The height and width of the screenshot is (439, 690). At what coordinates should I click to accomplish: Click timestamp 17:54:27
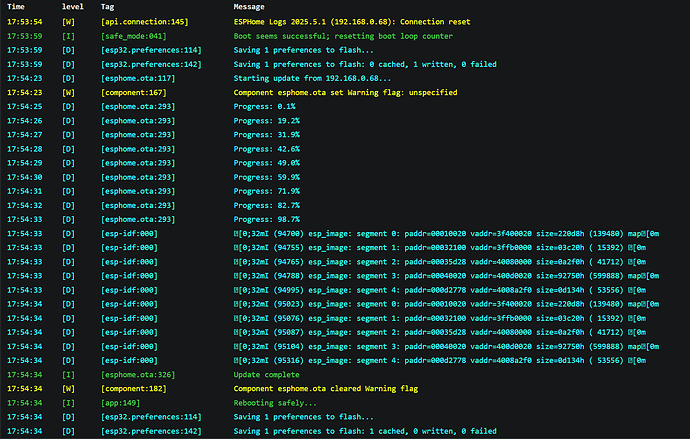click(x=25, y=135)
